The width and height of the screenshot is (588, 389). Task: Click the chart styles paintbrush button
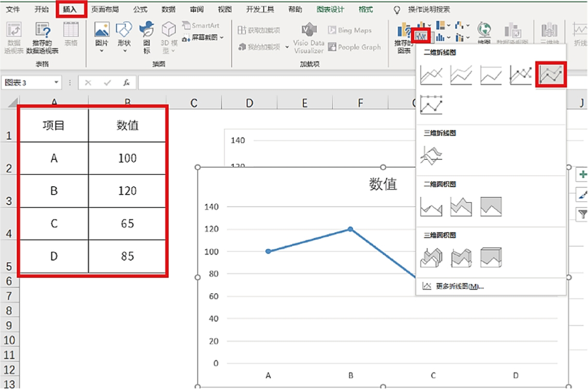(582, 194)
